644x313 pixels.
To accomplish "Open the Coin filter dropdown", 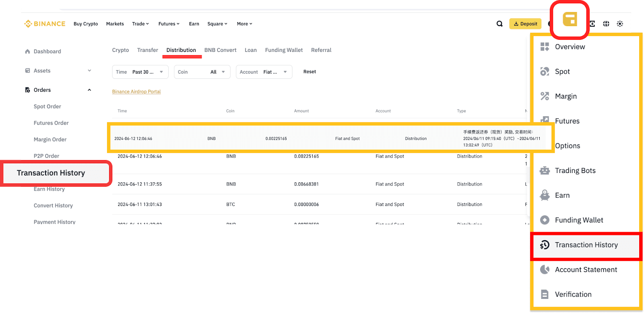I will click(x=202, y=72).
